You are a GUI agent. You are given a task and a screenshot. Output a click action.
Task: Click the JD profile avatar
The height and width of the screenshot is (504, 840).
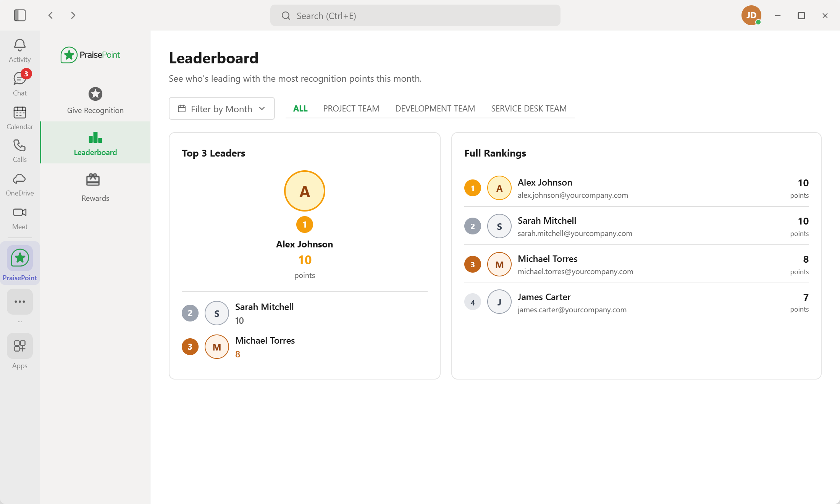751,15
